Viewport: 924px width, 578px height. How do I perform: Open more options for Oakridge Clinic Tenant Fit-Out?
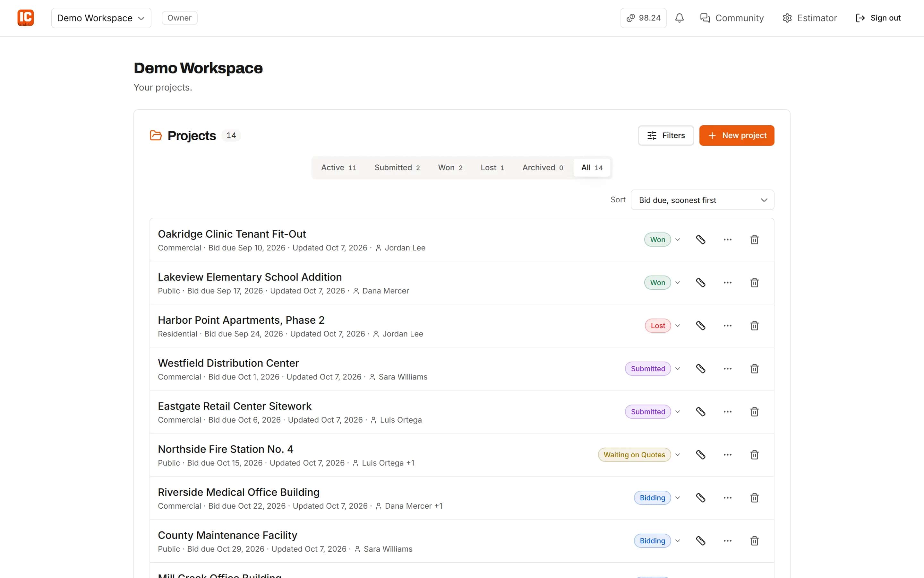[727, 240]
